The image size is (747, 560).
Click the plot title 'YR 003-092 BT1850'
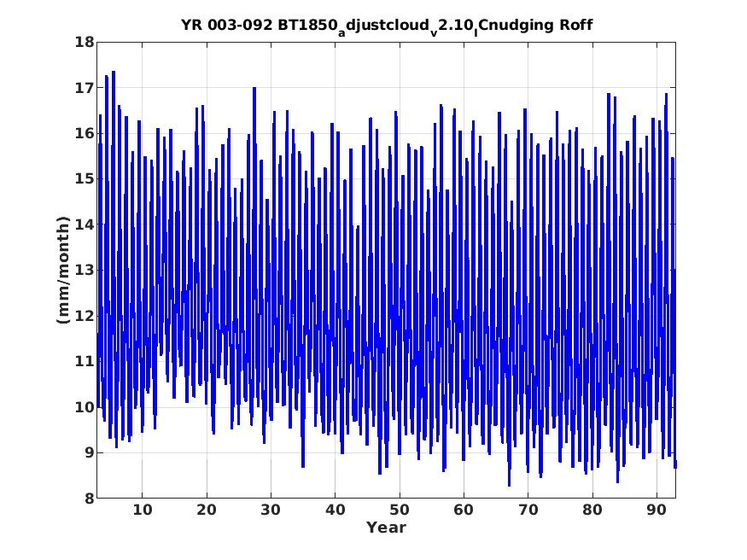387,26
